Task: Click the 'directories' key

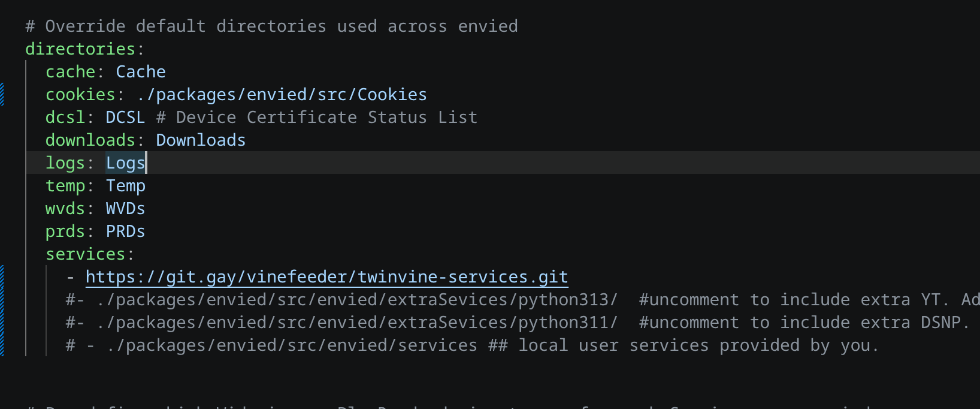Action: [80, 49]
